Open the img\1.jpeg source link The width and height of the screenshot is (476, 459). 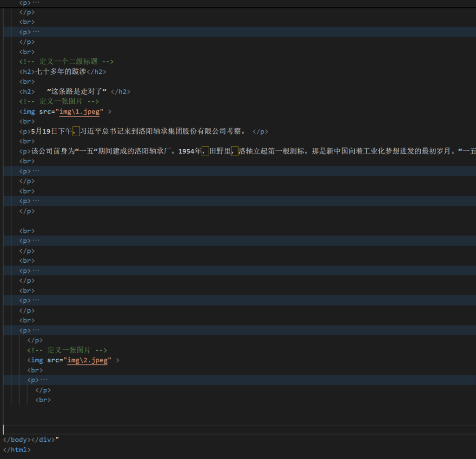click(x=79, y=112)
